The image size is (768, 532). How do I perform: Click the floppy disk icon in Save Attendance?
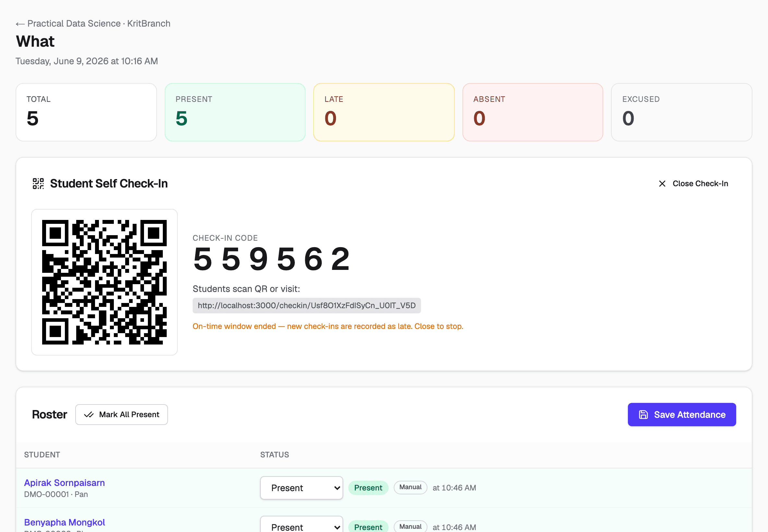point(643,415)
